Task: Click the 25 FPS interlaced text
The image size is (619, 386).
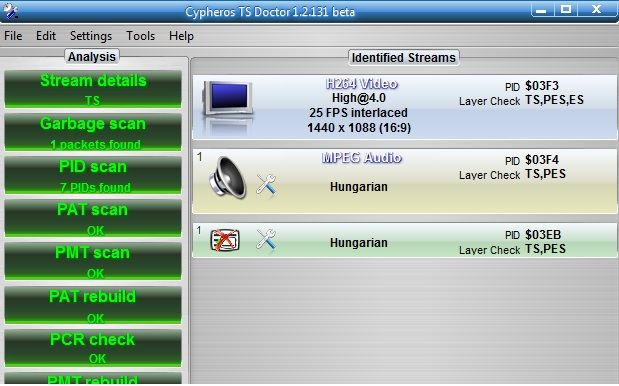Action: [x=358, y=113]
